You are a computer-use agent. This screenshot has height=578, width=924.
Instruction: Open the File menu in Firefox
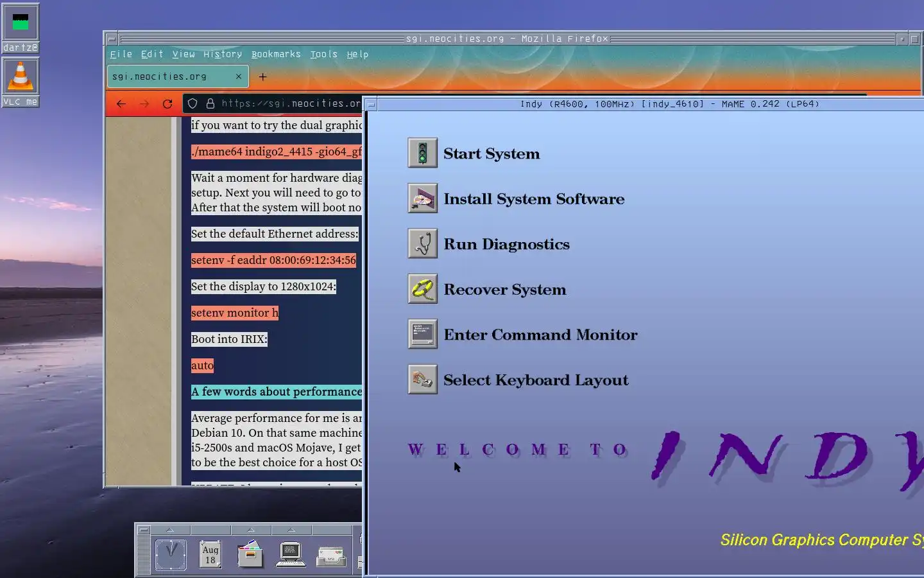tap(121, 55)
